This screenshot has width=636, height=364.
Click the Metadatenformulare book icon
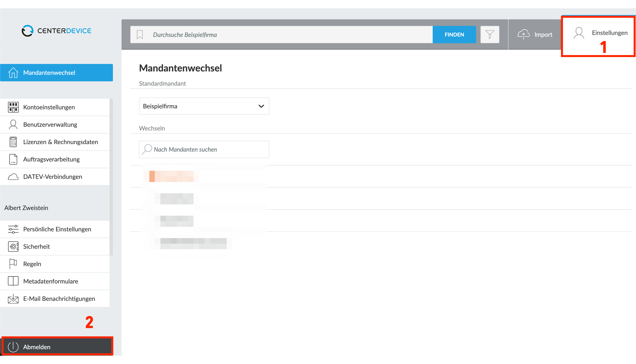(x=13, y=281)
